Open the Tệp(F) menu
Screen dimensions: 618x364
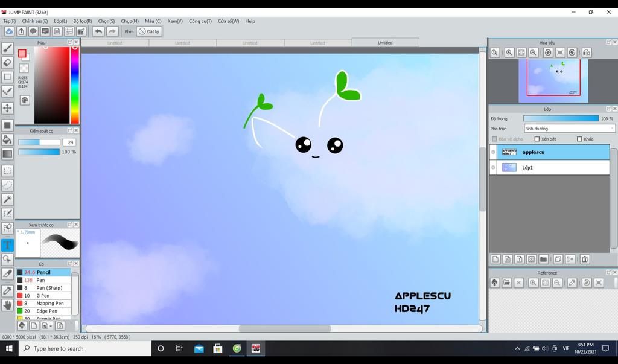click(x=10, y=21)
